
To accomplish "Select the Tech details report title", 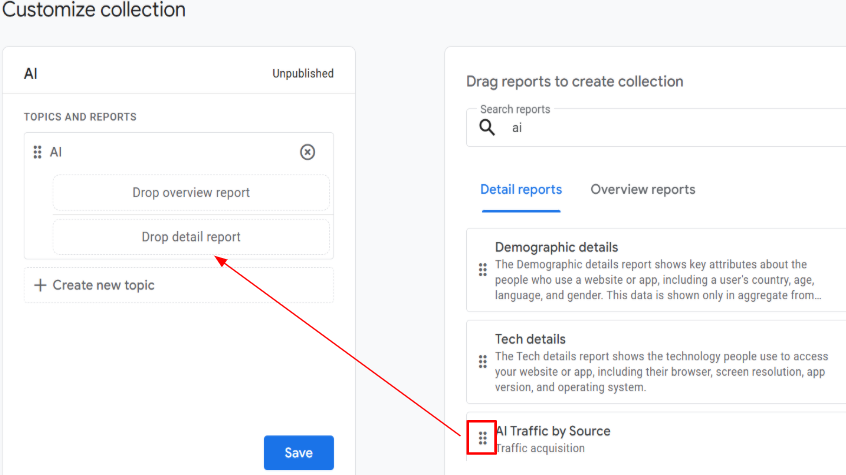I will (530, 339).
